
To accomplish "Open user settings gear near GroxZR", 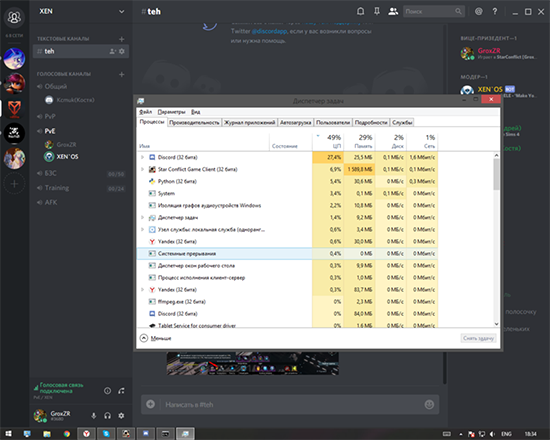I will (121, 416).
